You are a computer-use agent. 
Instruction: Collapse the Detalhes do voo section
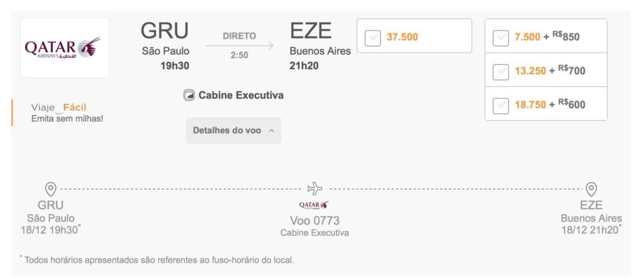point(234,130)
